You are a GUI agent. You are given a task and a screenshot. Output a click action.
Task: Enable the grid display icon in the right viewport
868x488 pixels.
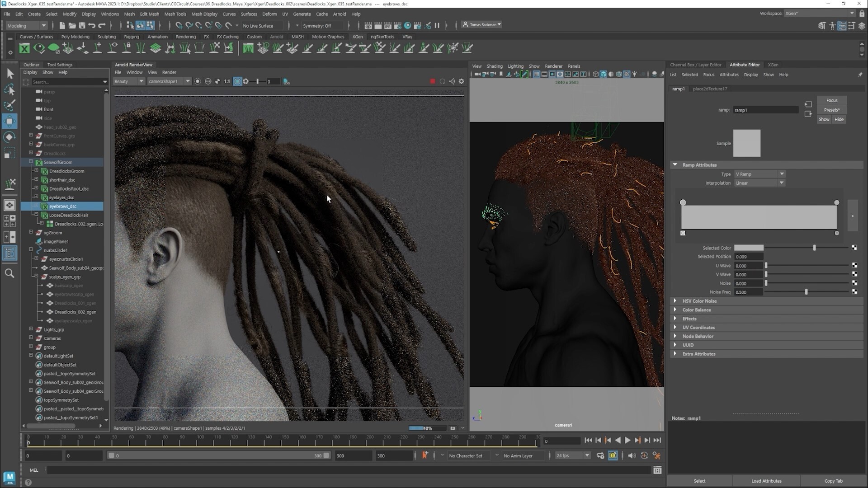tap(537, 74)
